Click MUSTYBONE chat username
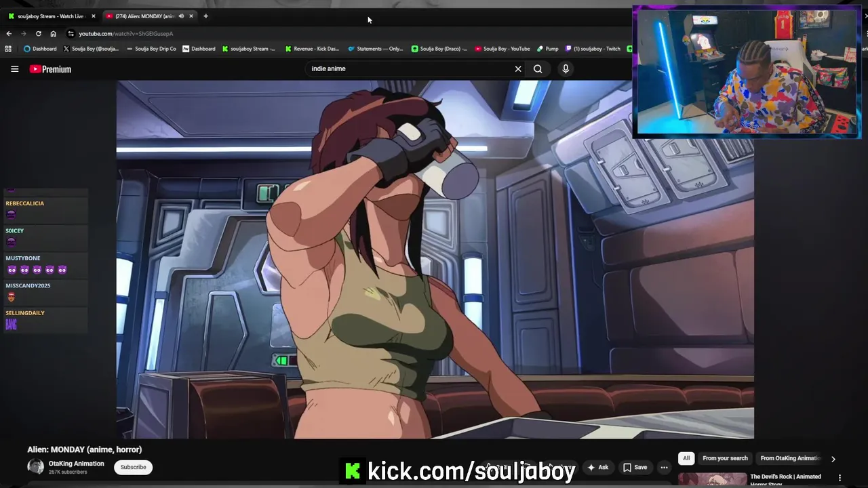Screen dimensions: 868x488 click(x=22, y=258)
